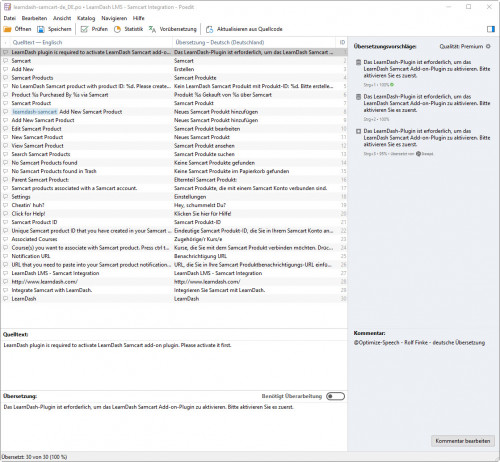Click the Öffnen folder icon

(7, 29)
